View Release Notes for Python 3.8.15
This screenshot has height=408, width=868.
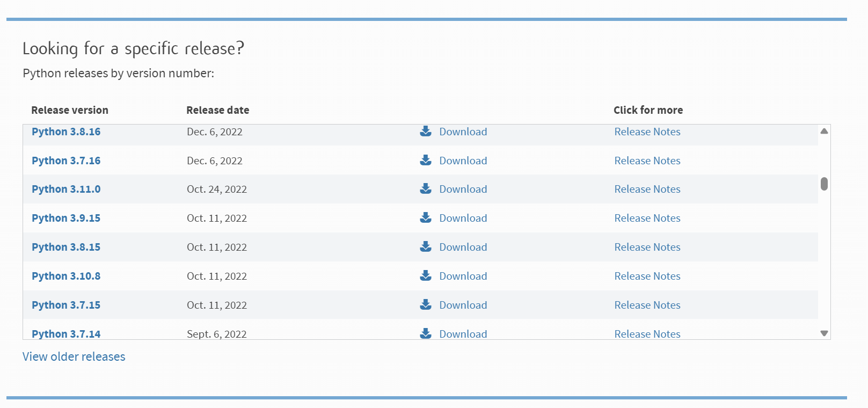pos(647,247)
